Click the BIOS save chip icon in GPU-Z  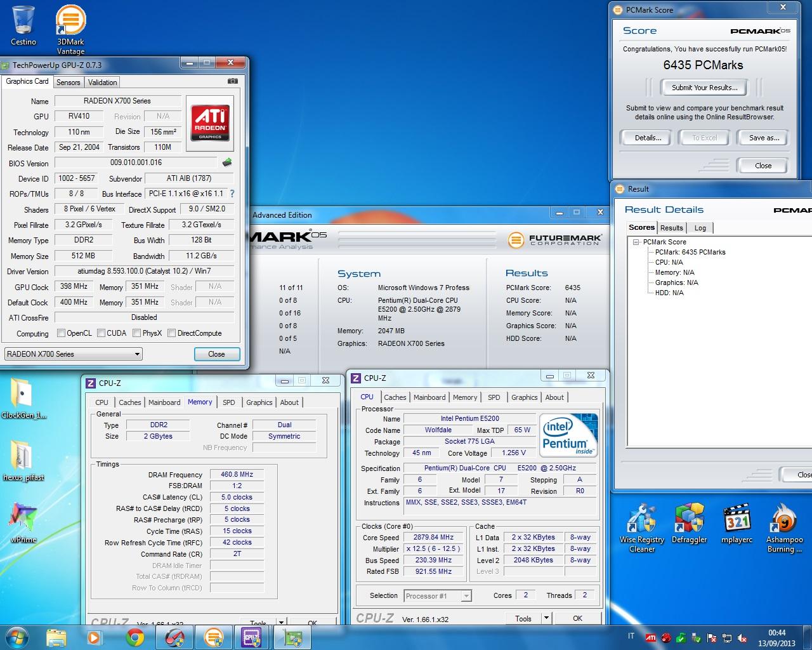[226, 162]
